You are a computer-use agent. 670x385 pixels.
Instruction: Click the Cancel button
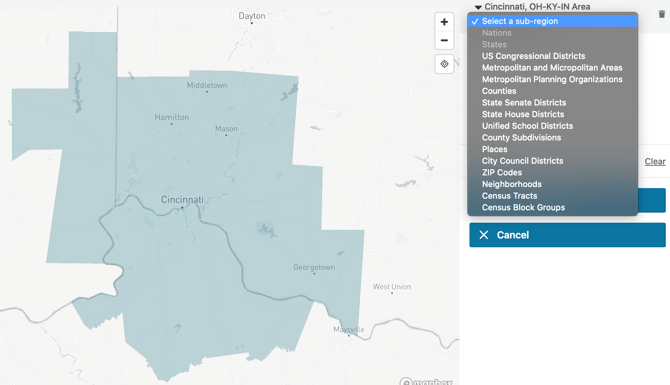567,235
